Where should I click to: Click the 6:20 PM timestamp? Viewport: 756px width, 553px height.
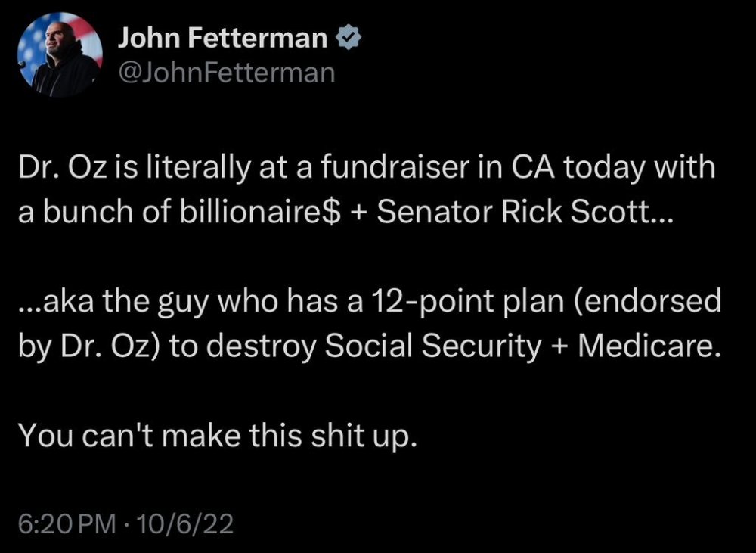(x=66, y=523)
